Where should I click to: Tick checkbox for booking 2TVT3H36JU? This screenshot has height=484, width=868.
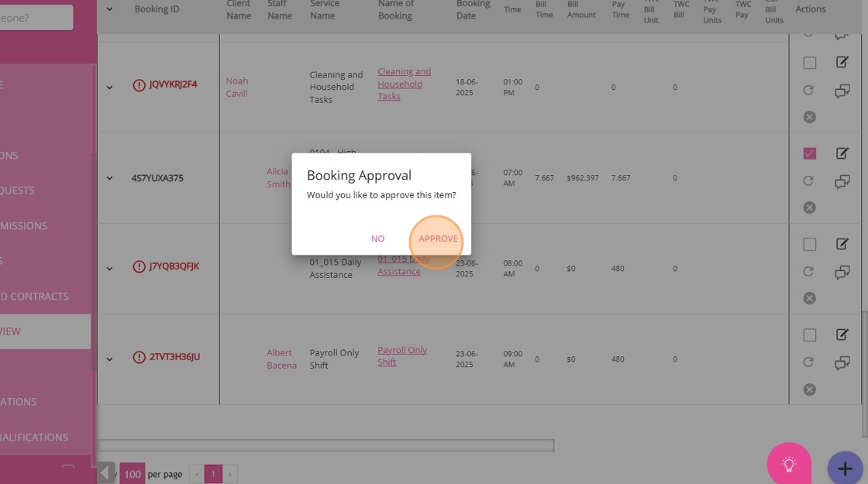coord(809,335)
